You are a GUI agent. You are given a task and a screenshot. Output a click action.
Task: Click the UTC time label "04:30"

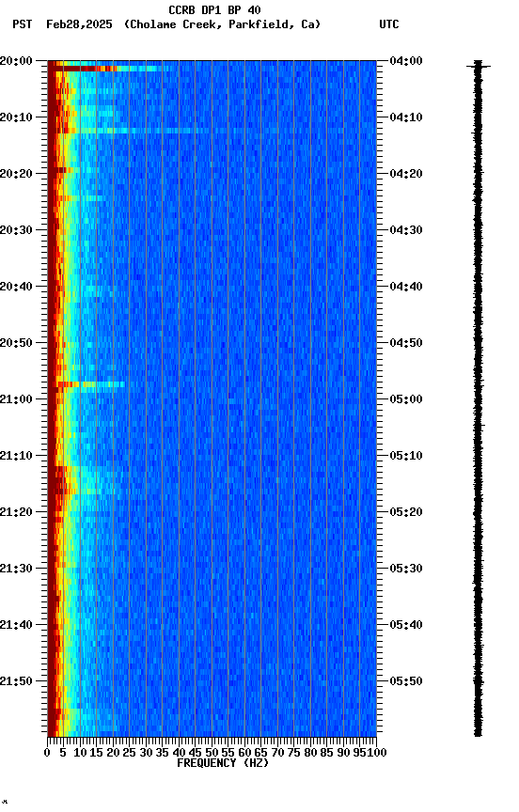[406, 230]
